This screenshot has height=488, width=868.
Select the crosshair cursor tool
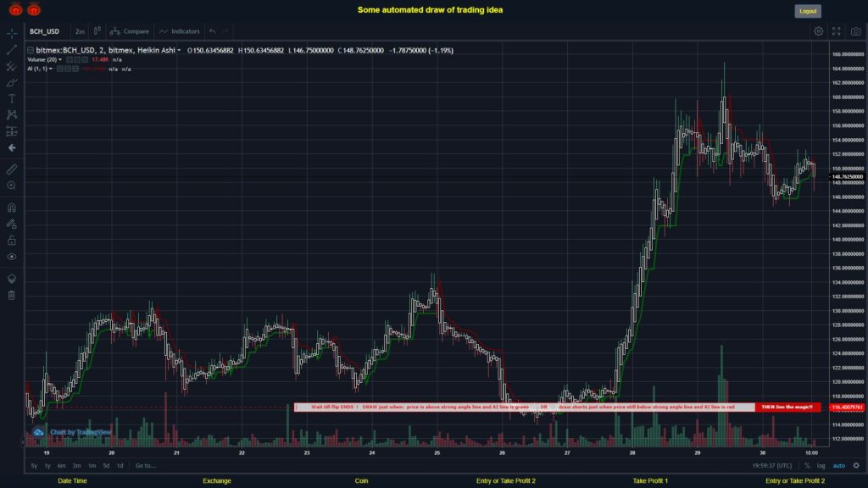12,33
